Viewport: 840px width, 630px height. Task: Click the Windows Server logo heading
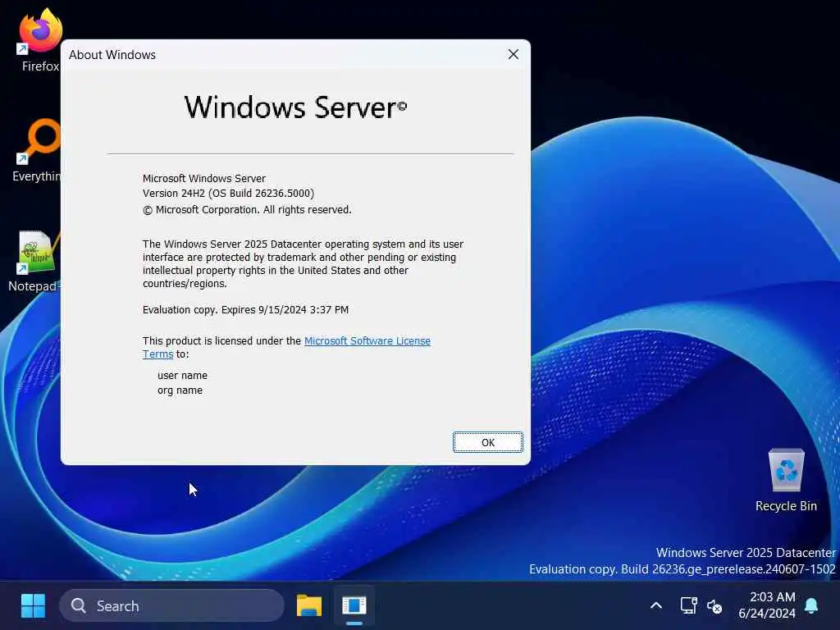[295, 107]
